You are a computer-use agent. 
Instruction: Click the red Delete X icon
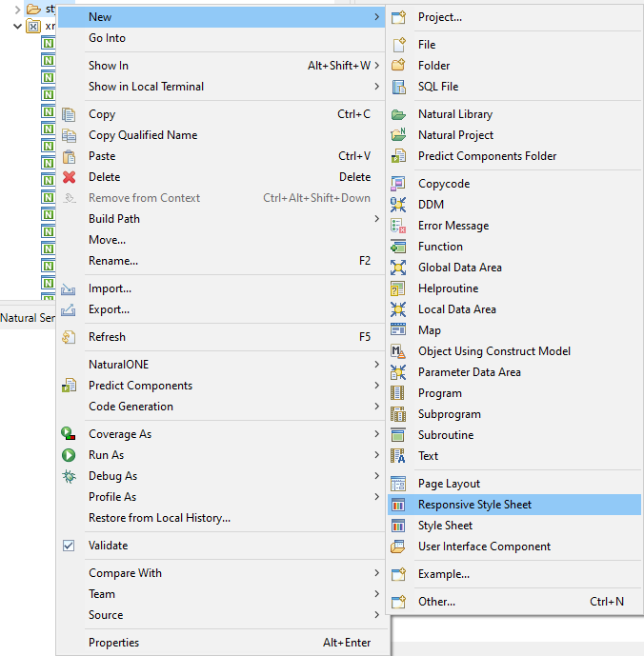(x=69, y=177)
